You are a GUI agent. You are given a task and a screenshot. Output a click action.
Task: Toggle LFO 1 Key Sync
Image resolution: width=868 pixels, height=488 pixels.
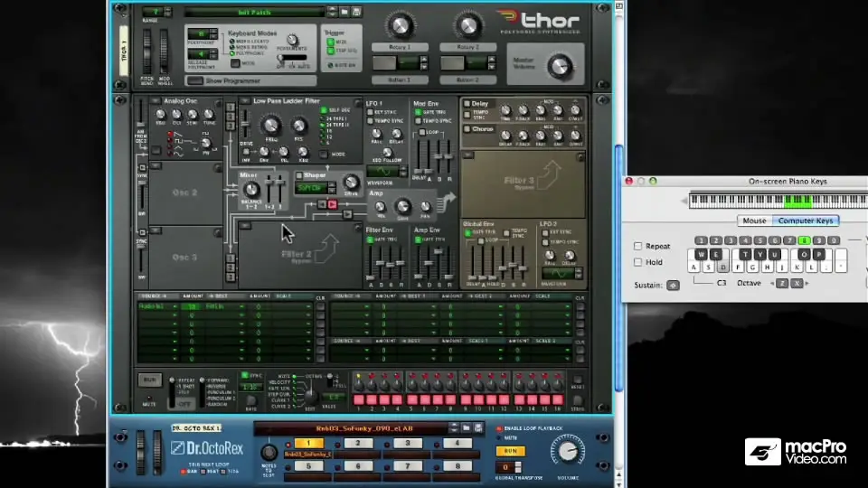[x=371, y=112]
